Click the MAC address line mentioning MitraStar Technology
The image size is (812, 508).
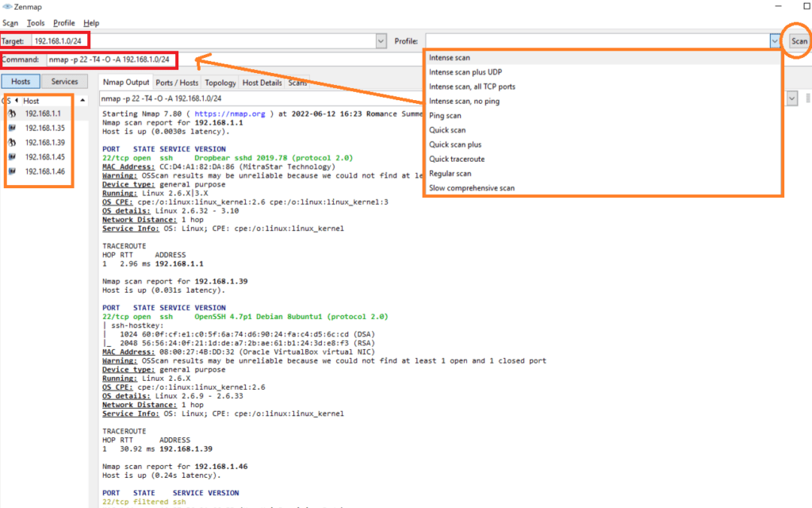[219, 167]
